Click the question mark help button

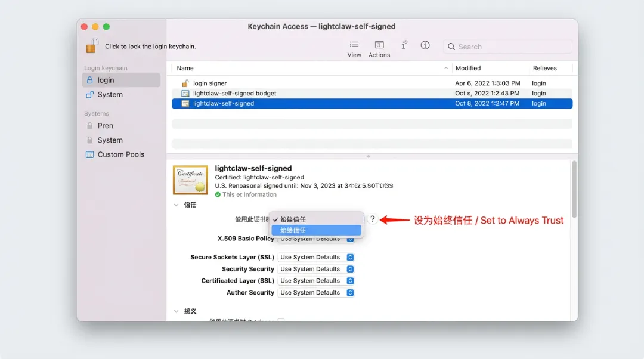pyautogui.click(x=373, y=219)
